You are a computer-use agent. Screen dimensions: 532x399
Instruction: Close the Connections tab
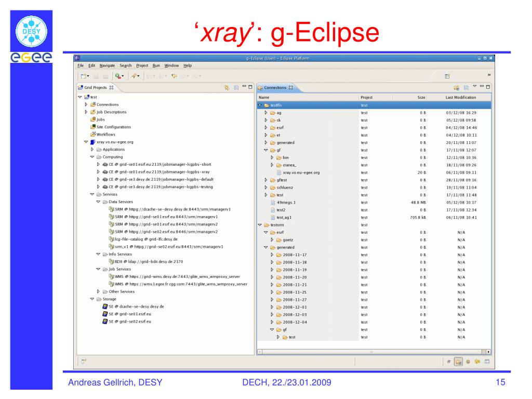(291, 87)
